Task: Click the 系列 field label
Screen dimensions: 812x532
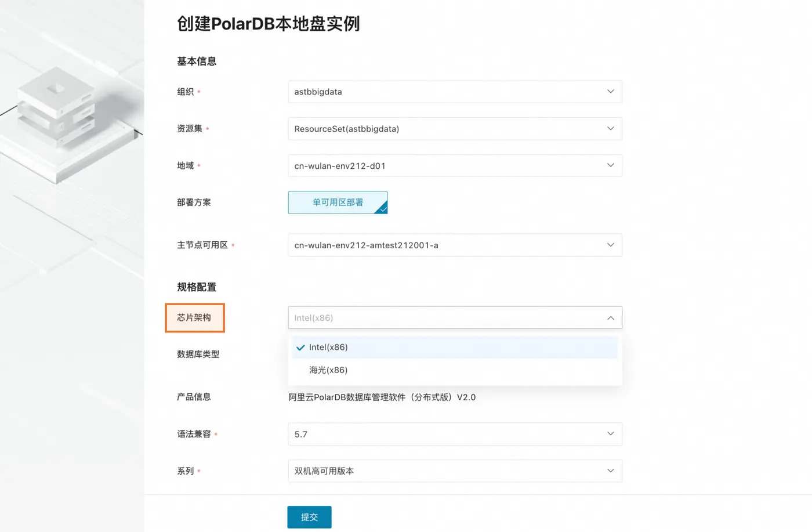Action: coord(186,471)
